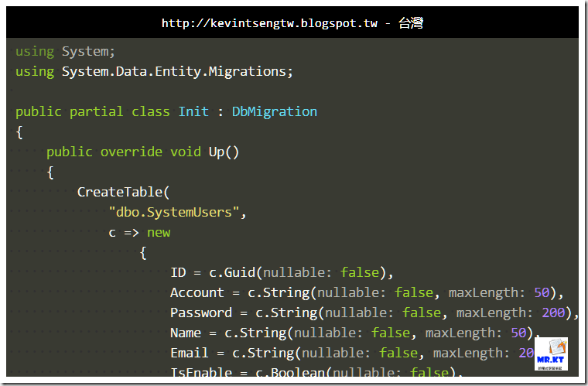Click the 'Email' property name
Screen dimensions: 588x386
pos(189,353)
